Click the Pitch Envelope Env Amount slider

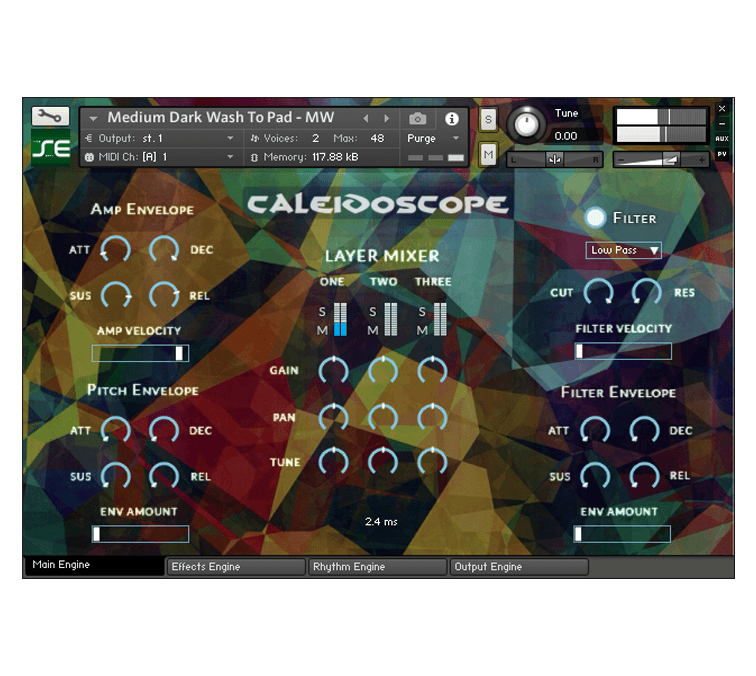(140, 534)
